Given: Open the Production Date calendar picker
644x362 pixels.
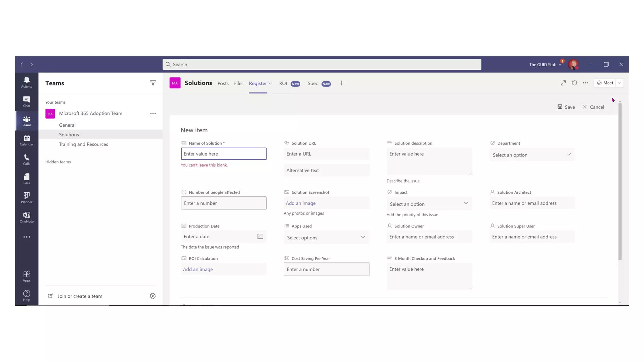Looking at the screenshot, I should (260, 236).
